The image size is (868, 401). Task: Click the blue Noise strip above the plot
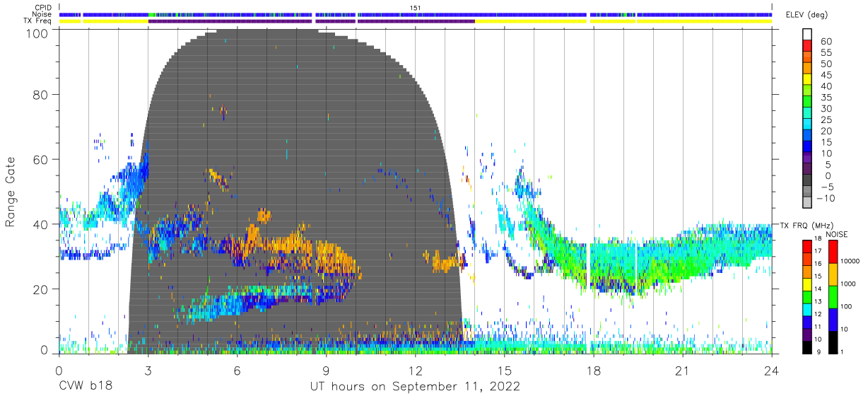415,14
